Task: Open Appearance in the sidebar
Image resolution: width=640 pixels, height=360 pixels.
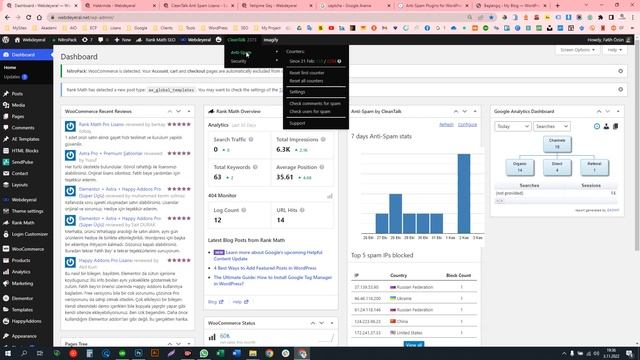Action: (24, 336)
